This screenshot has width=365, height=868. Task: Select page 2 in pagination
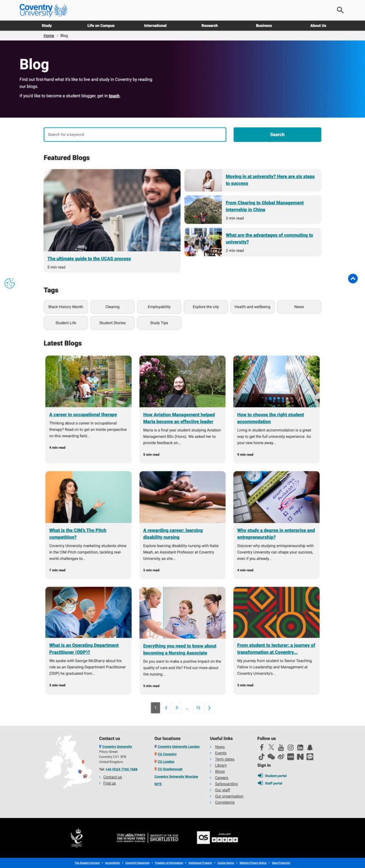coord(166,707)
